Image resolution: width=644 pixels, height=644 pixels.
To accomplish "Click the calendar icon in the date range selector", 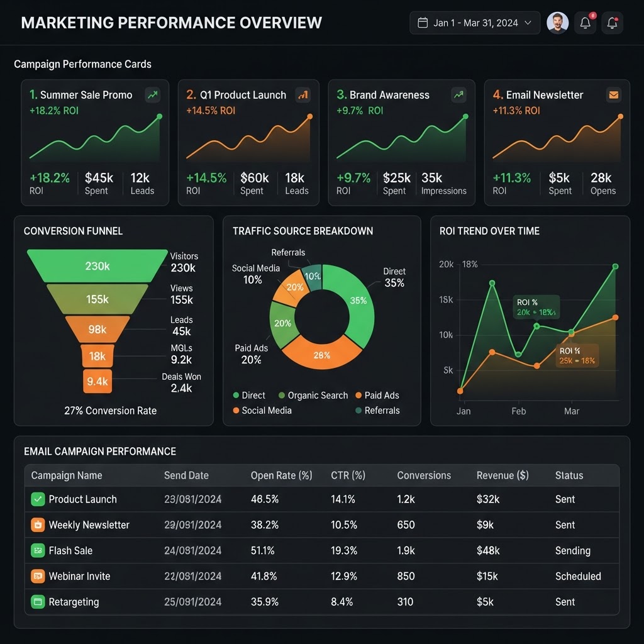I will pyautogui.click(x=423, y=23).
